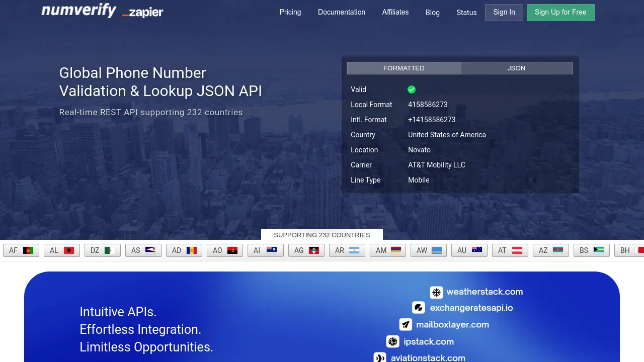The image size is (644, 362).
Task: Click Sign Up for Free button
Action: point(560,13)
